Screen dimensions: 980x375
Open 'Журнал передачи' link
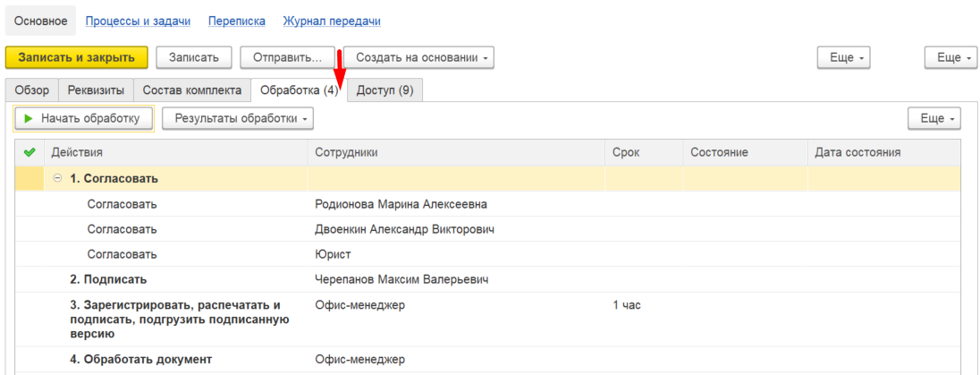(x=332, y=21)
